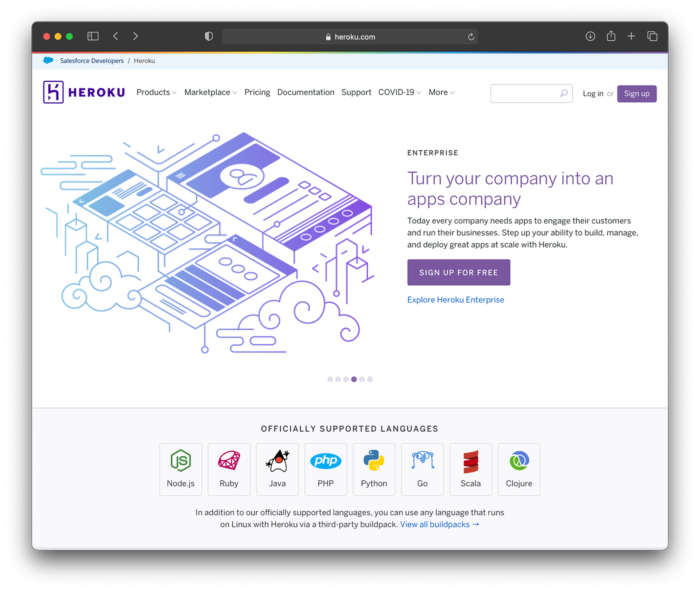700x592 pixels.
Task: Select the third carousel dot
Action: click(346, 379)
